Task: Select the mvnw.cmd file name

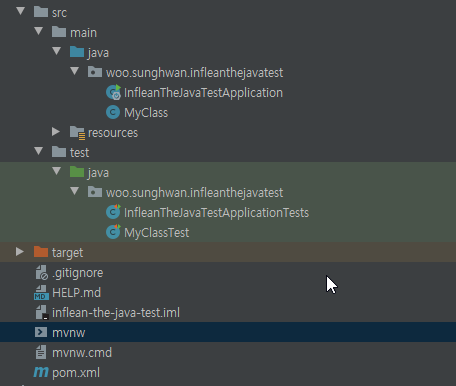Action: click(x=82, y=353)
